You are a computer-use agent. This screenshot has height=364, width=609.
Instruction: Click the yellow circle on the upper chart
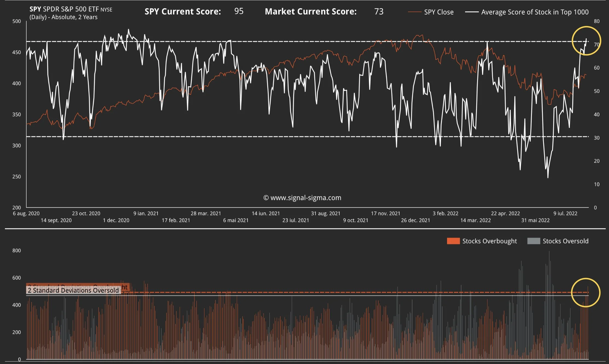coord(586,41)
